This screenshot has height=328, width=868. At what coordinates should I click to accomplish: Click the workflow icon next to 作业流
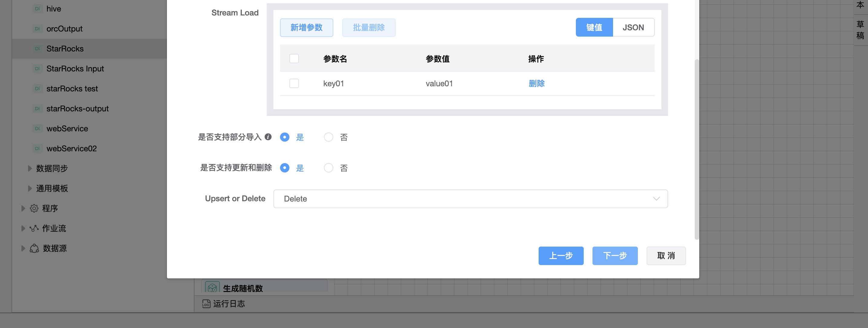click(34, 228)
